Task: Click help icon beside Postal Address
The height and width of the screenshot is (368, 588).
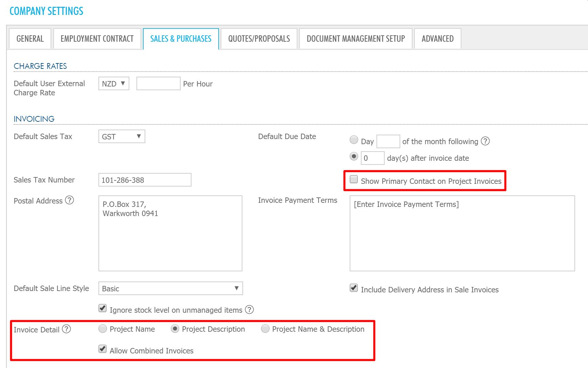Action: pyautogui.click(x=69, y=200)
